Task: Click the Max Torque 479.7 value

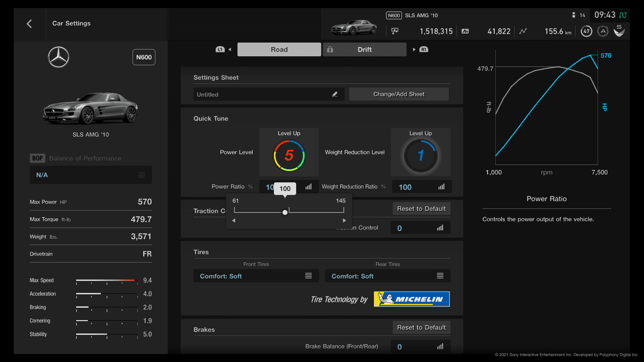Action: (x=141, y=219)
